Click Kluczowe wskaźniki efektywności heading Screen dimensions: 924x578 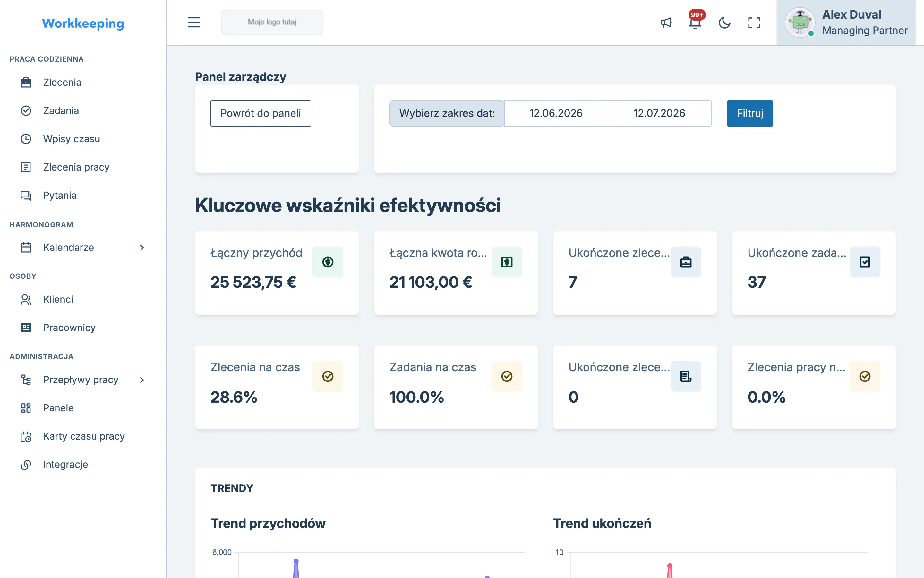pyautogui.click(x=348, y=205)
